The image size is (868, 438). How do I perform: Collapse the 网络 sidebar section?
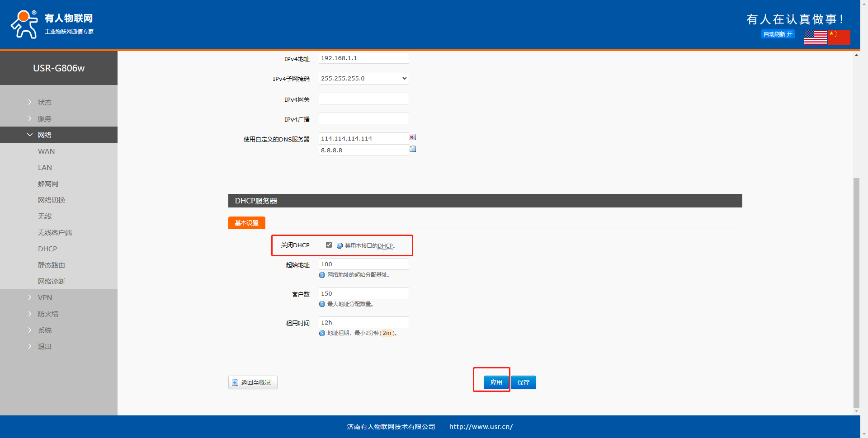(x=44, y=135)
